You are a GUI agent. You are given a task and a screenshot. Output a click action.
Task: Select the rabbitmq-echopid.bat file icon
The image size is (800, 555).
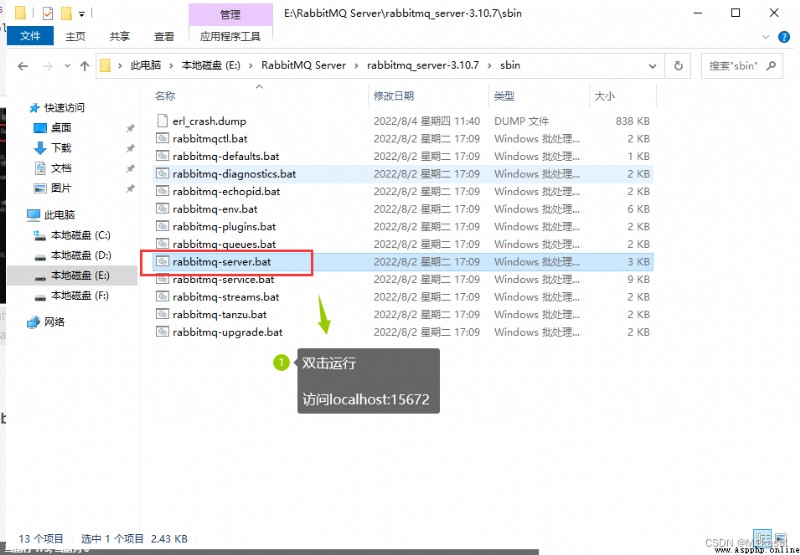click(x=162, y=191)
